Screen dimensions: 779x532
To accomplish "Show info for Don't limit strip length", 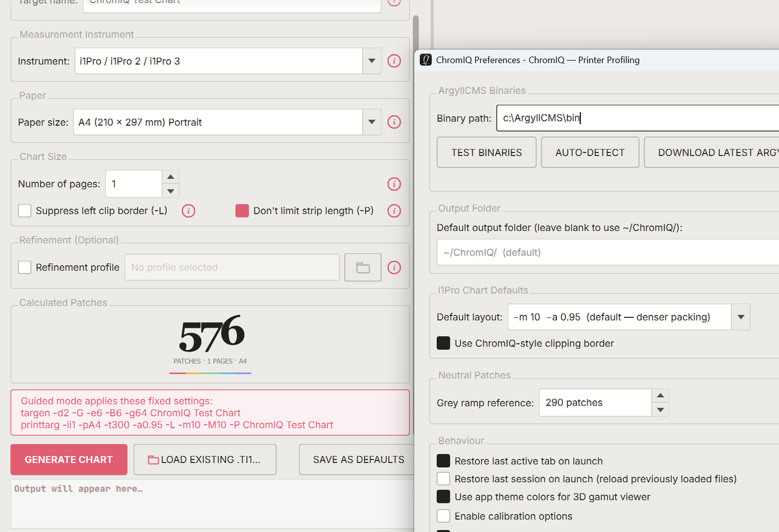I will click(393, 211).
